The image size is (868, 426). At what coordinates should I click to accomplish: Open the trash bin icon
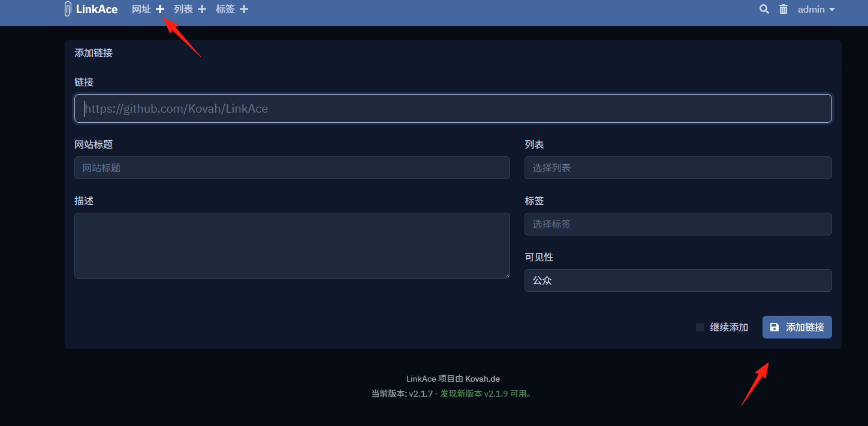tap(783, 9)
